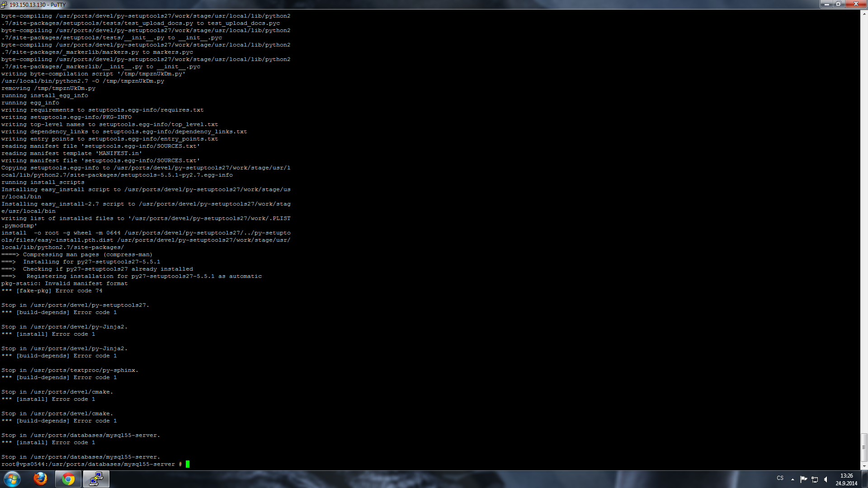
Task: Click the terminal scrollbar down arrow
Action: [864, 466]
